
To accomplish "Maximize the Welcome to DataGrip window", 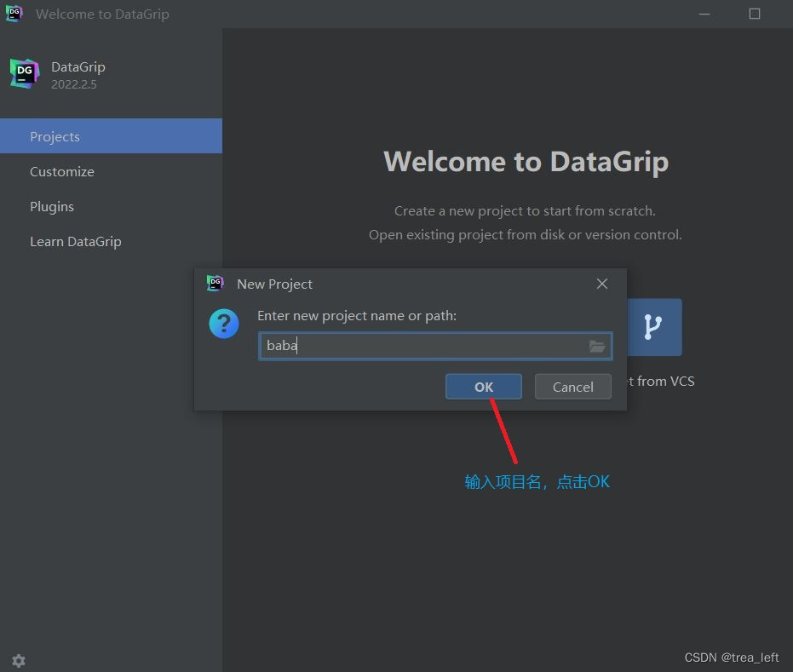I will (754, 14).
